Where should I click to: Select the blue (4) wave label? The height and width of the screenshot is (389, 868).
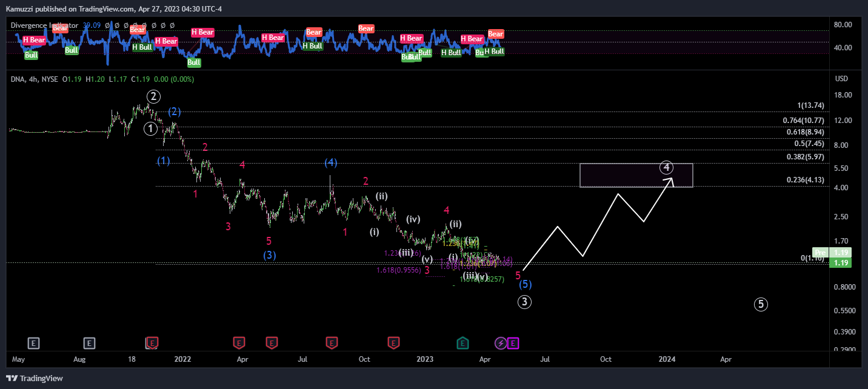pos(330,162)
